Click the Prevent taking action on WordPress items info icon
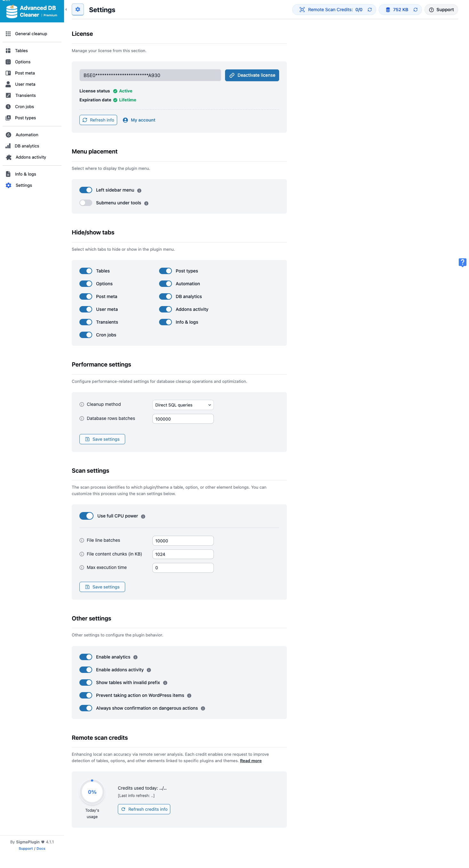469x868 pixels. point(190,696)
